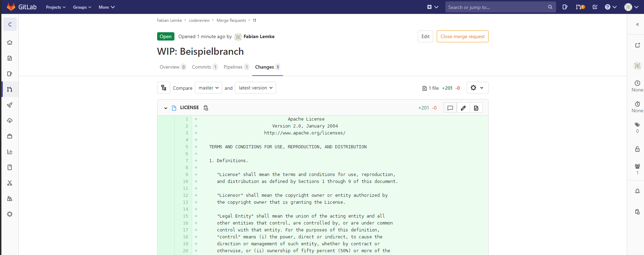Viewport: 644px width, 255px height.
Task: Toggle comments for LICENSE file
Action: pyautogui.click(x=450, y=108)
